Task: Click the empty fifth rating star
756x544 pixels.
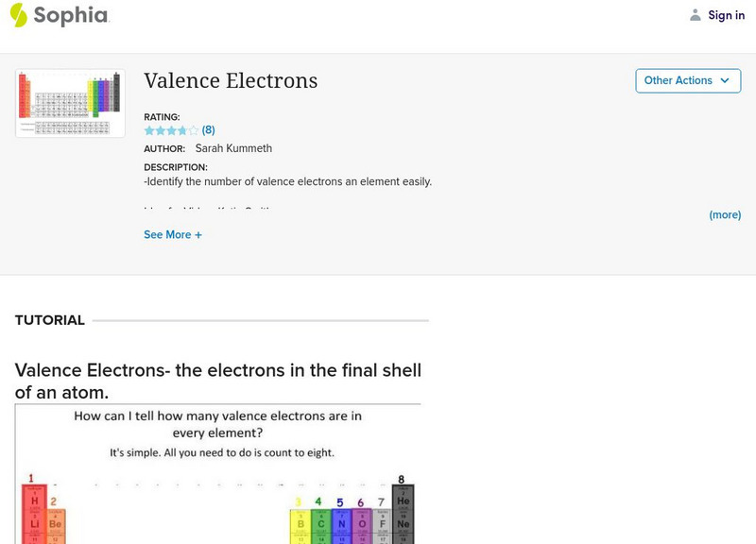Action: (x=194, y=128)
